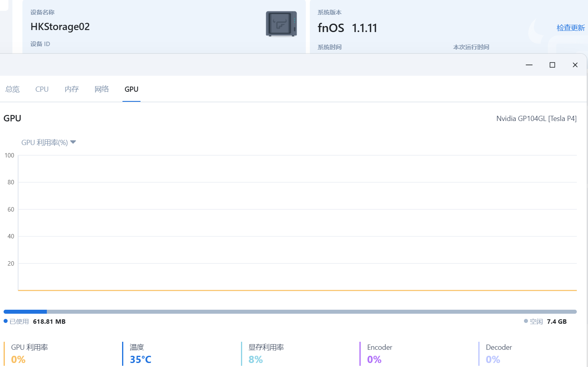Select the 内存 tab
This screenshot has width=588, height=367.
click(x=72, y=89)
